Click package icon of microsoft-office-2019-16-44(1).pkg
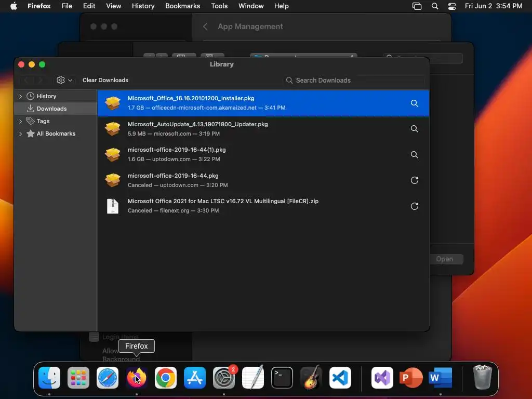The width and height of the screenshot is (532, 399). click(113, 155)
